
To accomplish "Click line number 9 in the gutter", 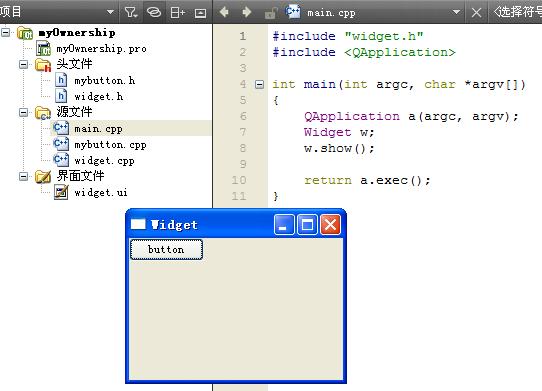I will pos(243,164).
